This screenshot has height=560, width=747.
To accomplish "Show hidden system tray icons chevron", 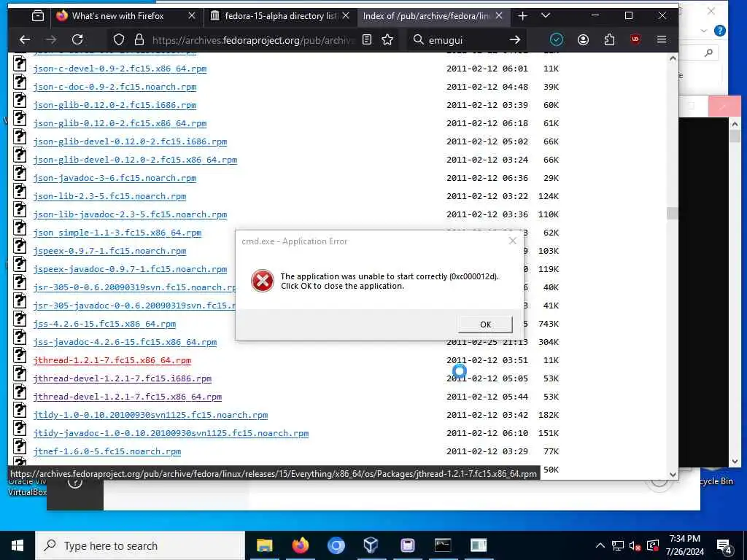I will [x=600, y=545].
